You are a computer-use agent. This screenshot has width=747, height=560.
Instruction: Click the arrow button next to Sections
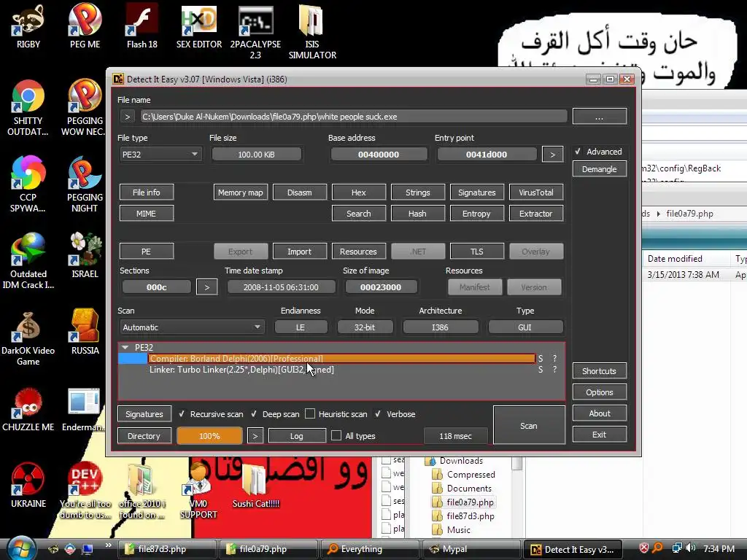206,287
